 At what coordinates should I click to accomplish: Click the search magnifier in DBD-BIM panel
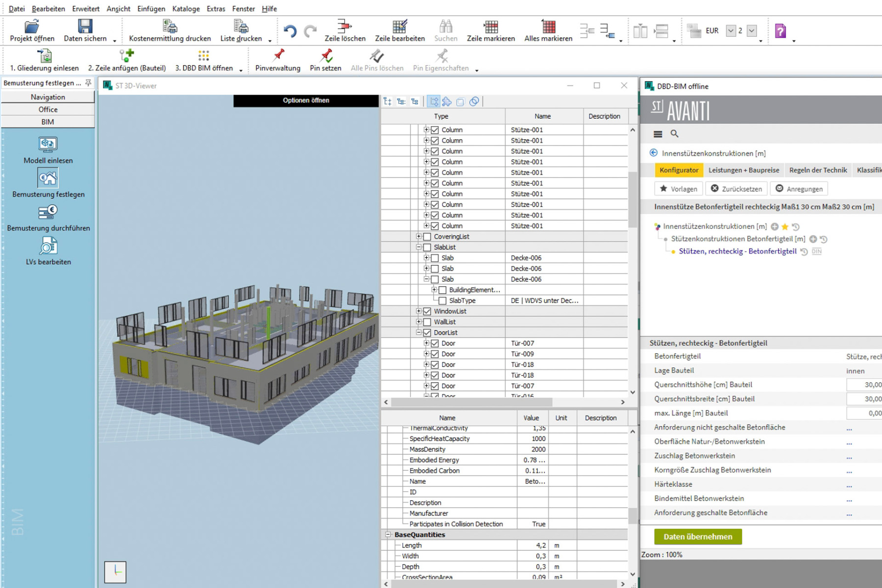coord(674,134)
